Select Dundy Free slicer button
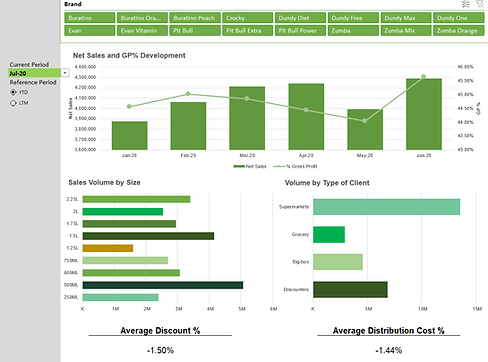This screenshot has height=362, width=488. pyautogui.click(x=353, y=18)
